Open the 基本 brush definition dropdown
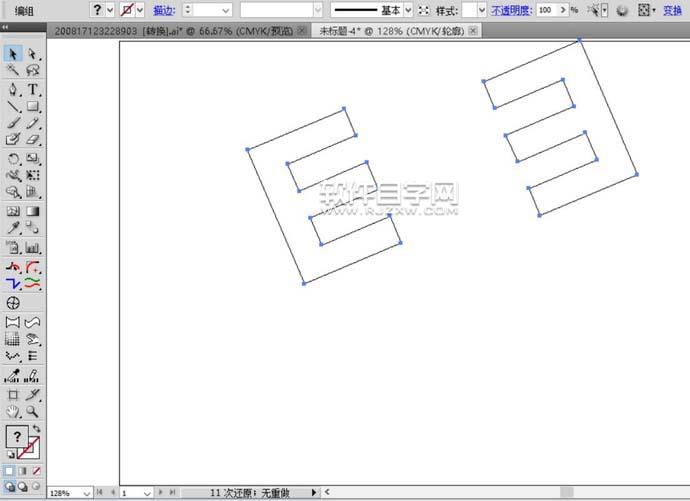Image resolution: width=690 pixels, height=501 pixels. coord(408,10)
